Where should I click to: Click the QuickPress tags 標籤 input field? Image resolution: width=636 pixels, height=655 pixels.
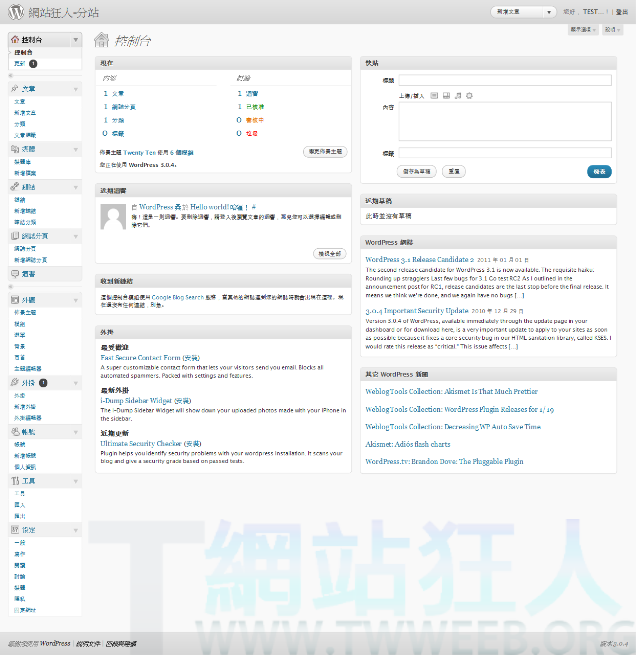pyautogui.click(x=505, y=153)
